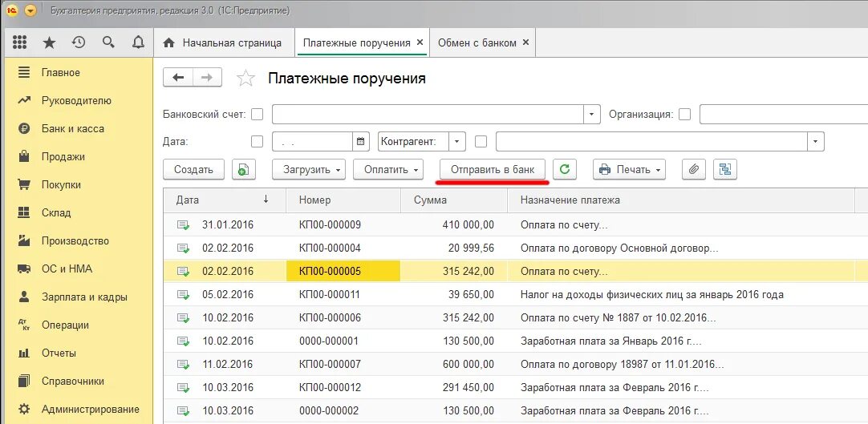Click the Отправить в банк button

[x=493, y=170]
